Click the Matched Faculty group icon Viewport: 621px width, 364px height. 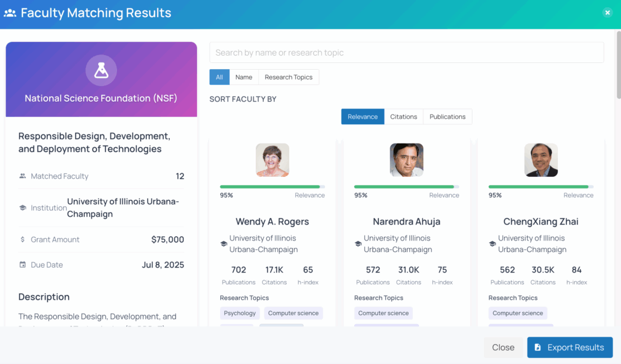[x=22, y=176]
